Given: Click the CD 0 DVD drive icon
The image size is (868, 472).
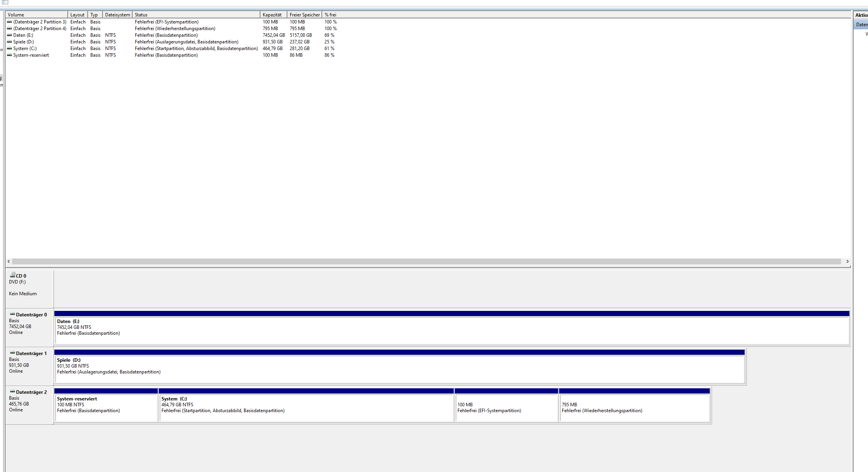Looking at the screenshot, I should pyautogui.click(x=13, y=275).
